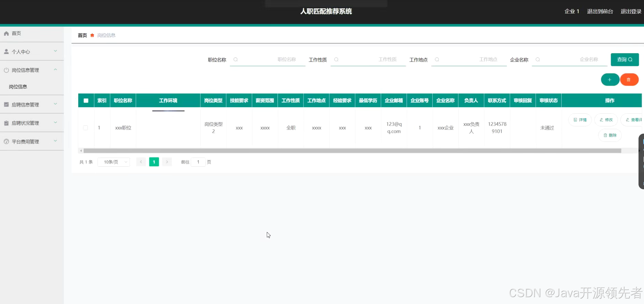Click 退出到前台 in the top bar
This screenshot has width=644, height=304.
600,11
